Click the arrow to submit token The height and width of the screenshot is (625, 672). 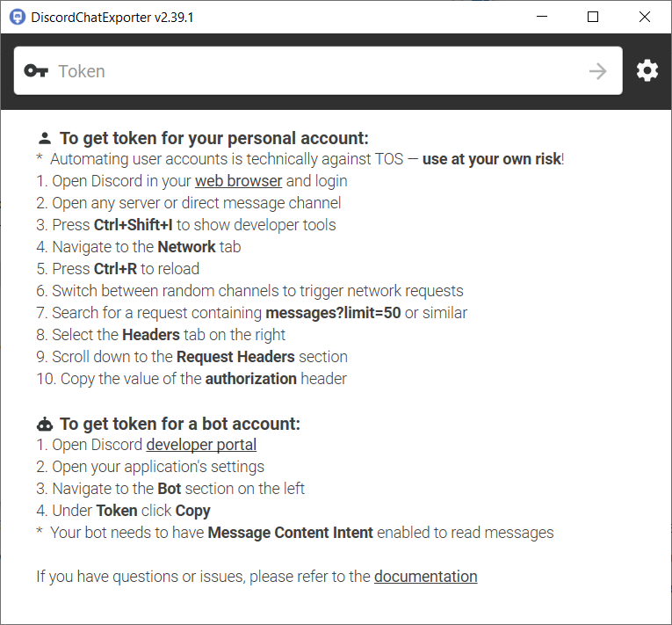pos(597,71)
